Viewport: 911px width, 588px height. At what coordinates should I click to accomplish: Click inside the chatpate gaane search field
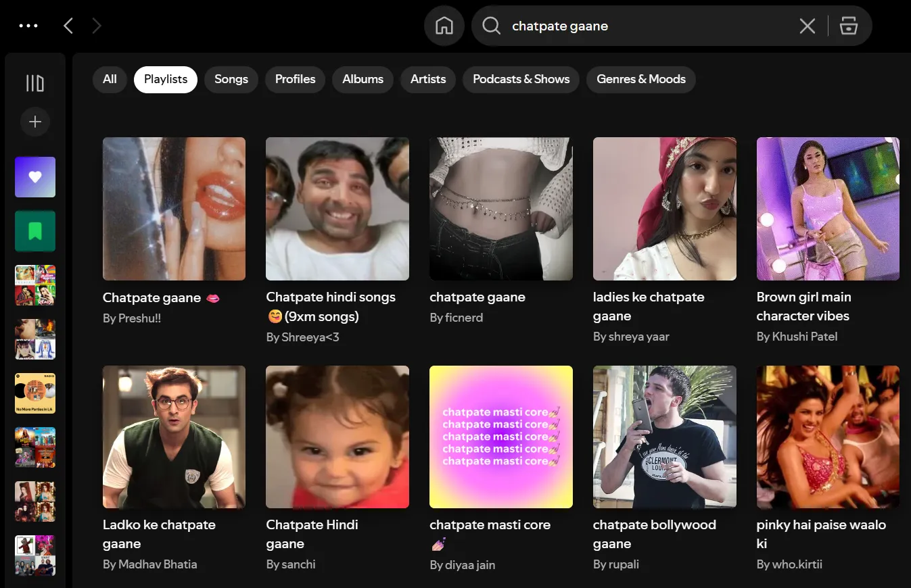(x=643, y=26)
